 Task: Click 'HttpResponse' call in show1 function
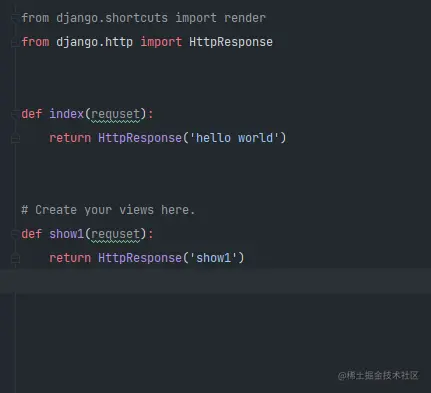click(140, 258)
